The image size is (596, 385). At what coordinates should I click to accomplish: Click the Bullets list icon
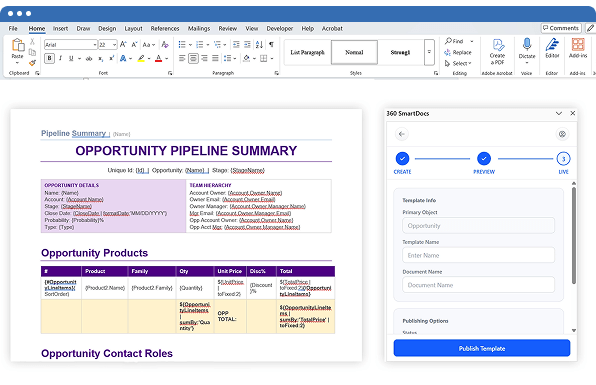182,44
